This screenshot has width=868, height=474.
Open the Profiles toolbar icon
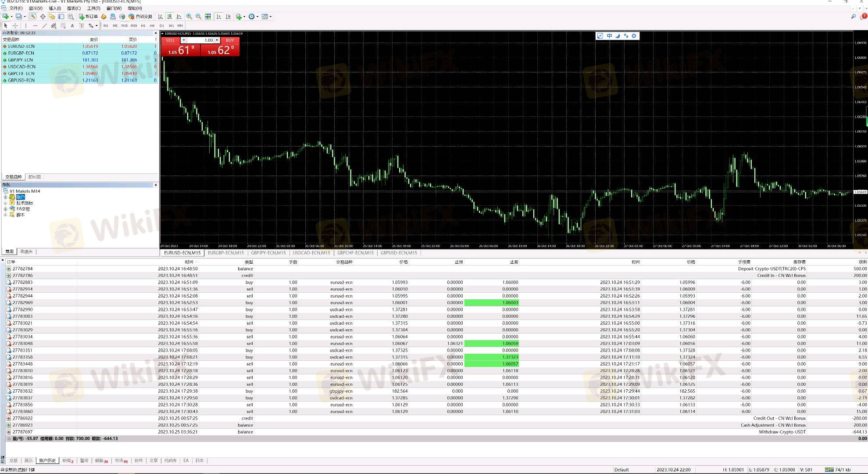(19, 17)
